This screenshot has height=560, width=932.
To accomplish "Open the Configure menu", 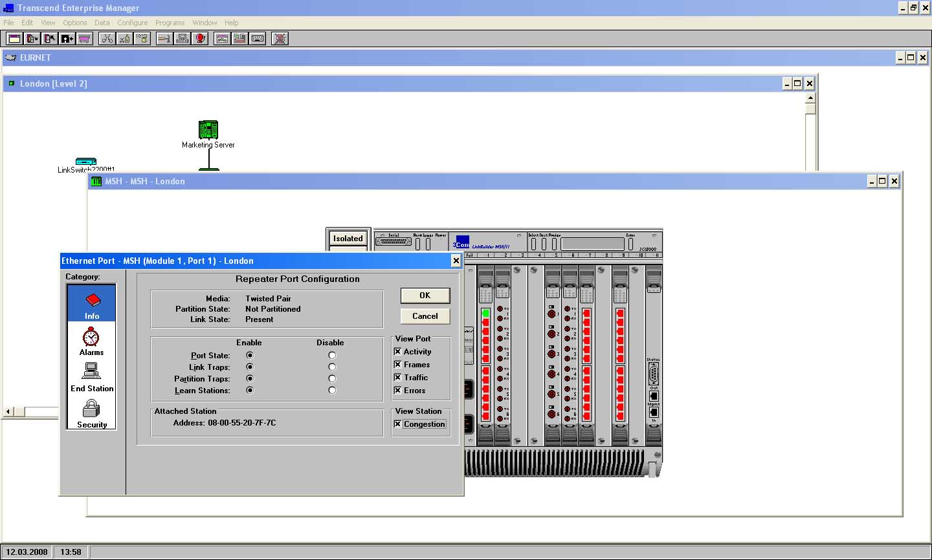I will (x=133, y=23).
